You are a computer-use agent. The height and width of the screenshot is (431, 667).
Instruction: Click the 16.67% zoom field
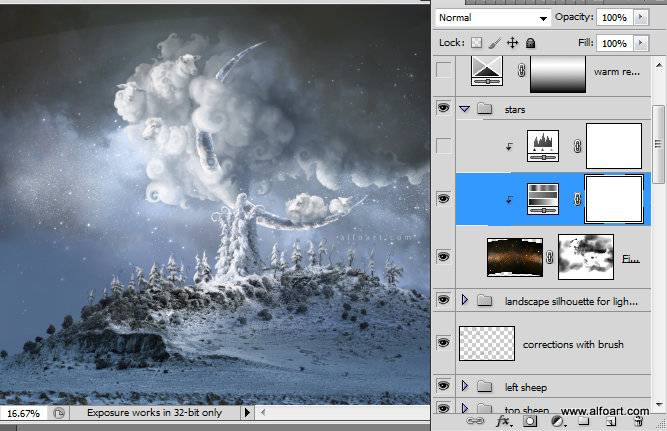(x=23, y=413)
